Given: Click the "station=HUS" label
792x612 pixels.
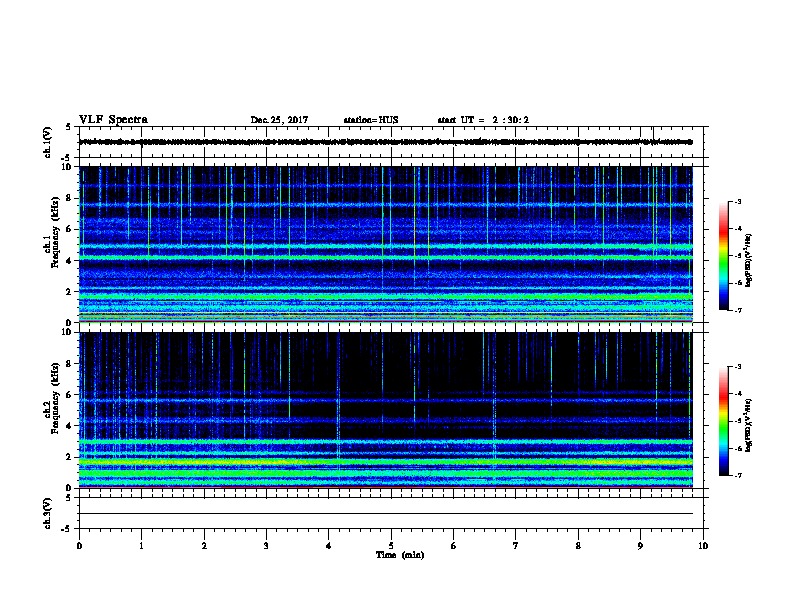Looking at the screenshot, I should point(371,120).
